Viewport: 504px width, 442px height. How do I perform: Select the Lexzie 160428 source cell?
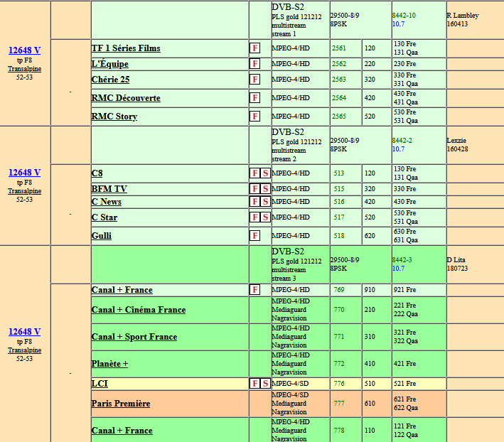point(475,145)
